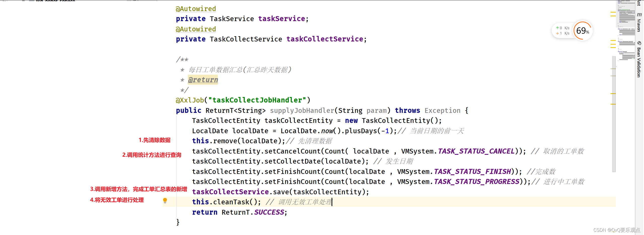The image size is (644, 235).
Task: Click the @Autowired annotation above taskCollectService field
Action: click(196, 29)
